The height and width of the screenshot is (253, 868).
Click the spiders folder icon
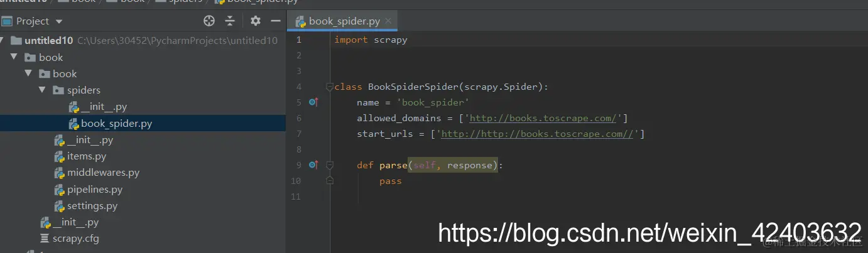click(x=58, y=90)
